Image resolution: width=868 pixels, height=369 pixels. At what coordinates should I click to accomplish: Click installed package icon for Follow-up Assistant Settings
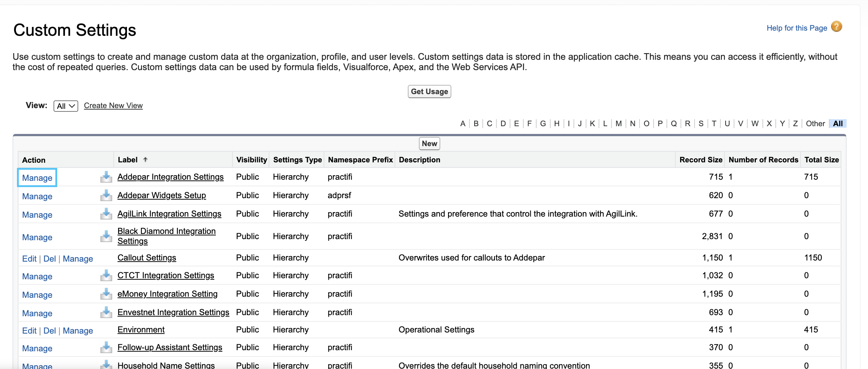click(x=106, y=348)
